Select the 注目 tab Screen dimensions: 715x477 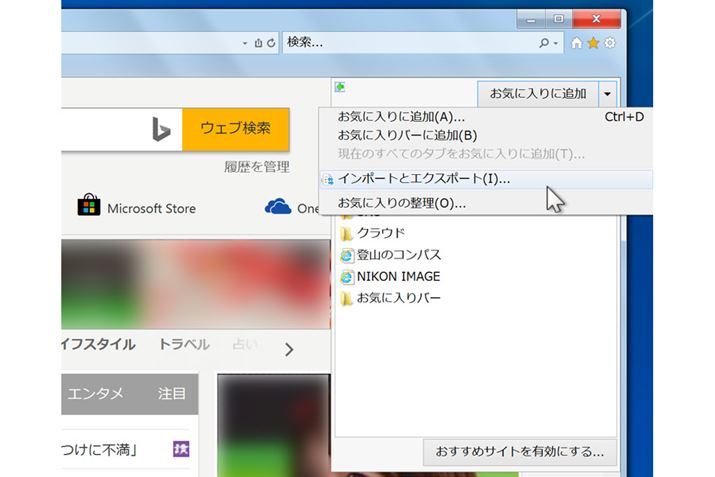[171, 394]
